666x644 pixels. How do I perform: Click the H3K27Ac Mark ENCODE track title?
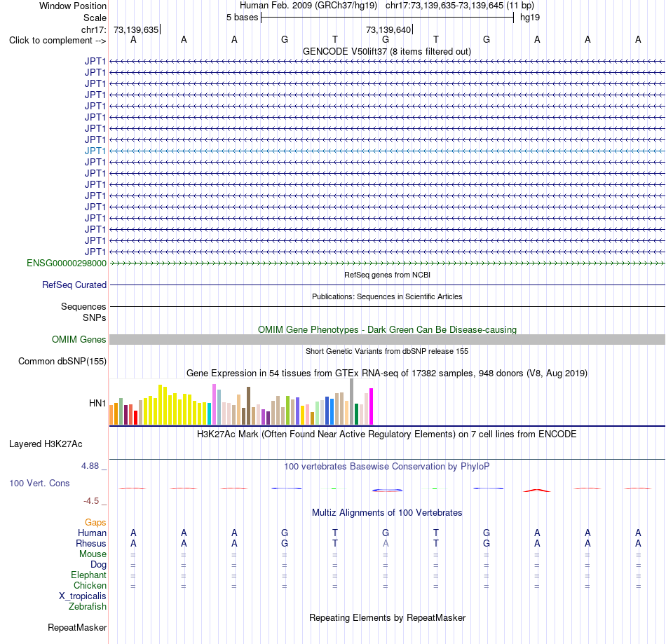387,434
